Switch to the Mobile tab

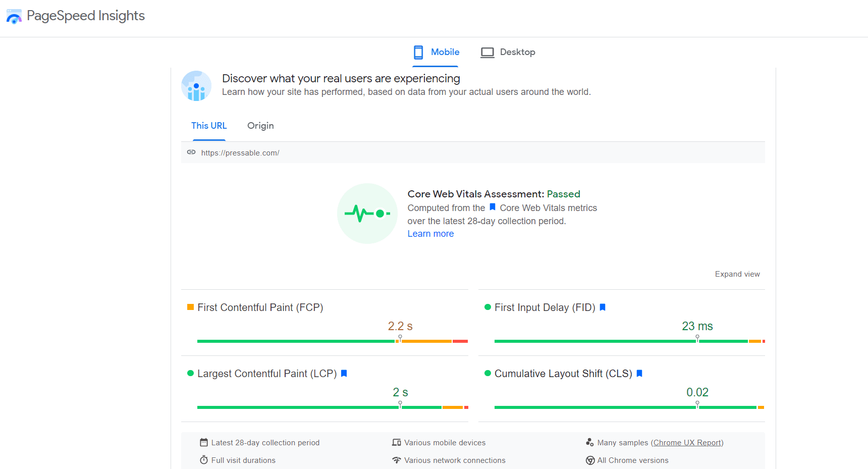[436, 53]
